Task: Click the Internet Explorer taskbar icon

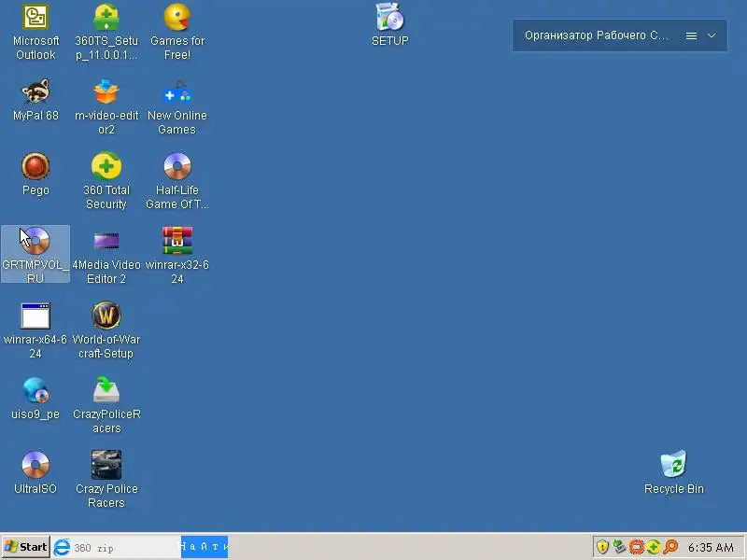Action: point(62,548)
